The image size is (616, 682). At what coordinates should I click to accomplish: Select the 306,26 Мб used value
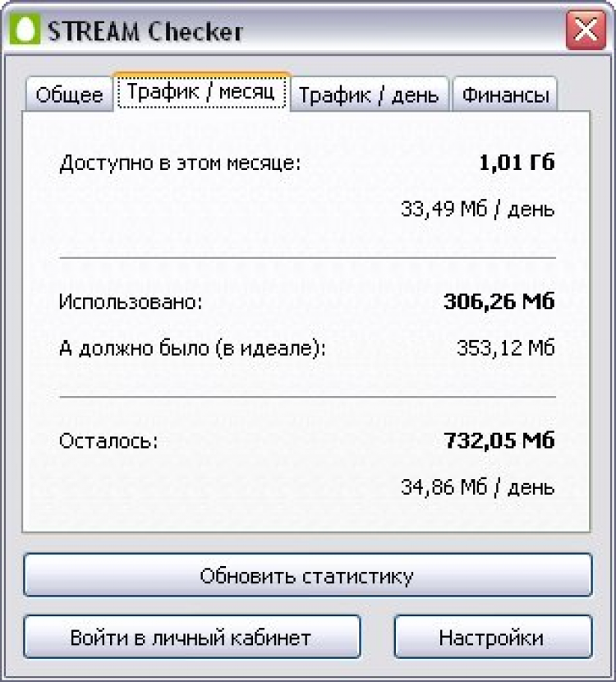pos(499,301)
